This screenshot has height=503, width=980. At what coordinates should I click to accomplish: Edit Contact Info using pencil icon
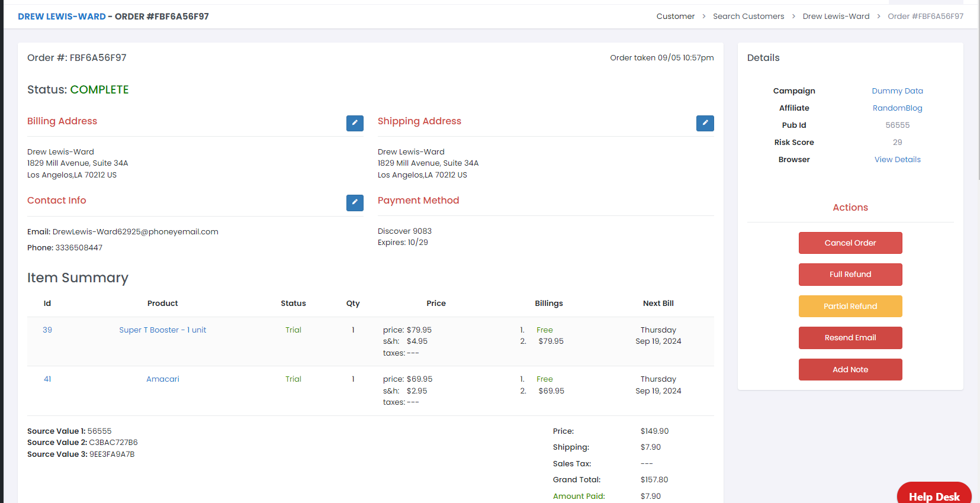(x=355, y=202)
